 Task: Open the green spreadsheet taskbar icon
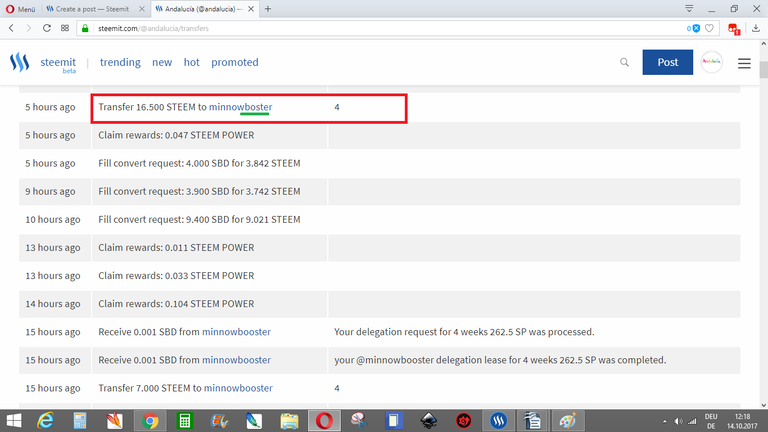[x=185, y=421]
